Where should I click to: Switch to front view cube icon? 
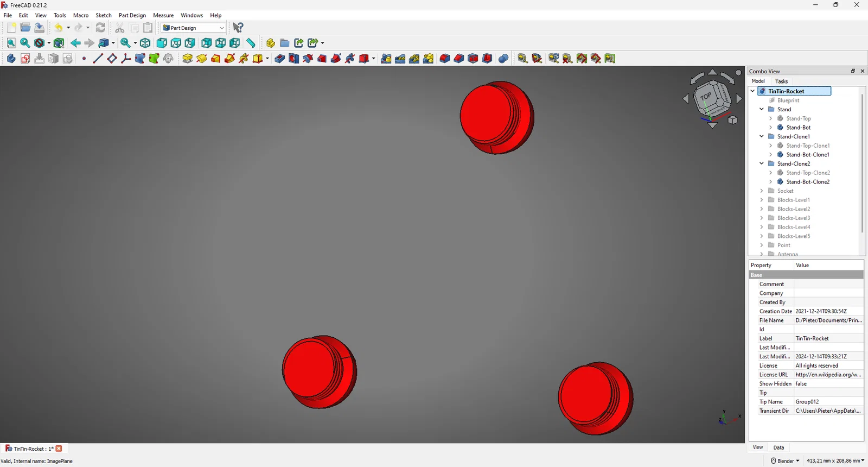[x=162, y=43]
